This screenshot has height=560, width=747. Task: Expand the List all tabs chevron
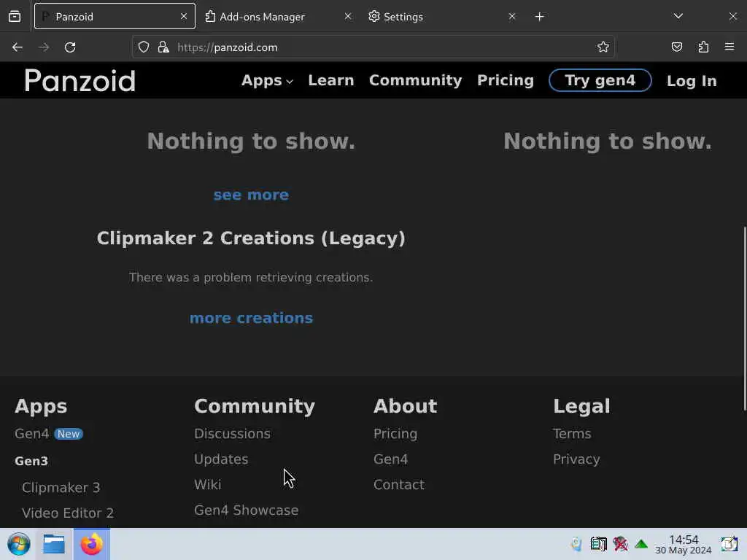pyautogui.click(x=678, y=16)
